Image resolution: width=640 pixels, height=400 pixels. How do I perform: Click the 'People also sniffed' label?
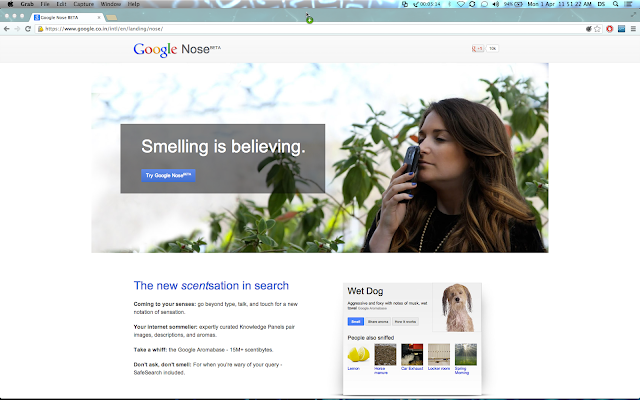tap(371, 338)
